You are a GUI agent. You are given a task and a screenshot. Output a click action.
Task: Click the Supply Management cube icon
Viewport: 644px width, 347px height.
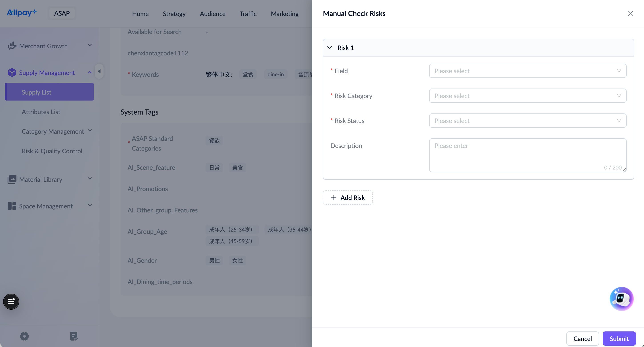coord(12,73)
